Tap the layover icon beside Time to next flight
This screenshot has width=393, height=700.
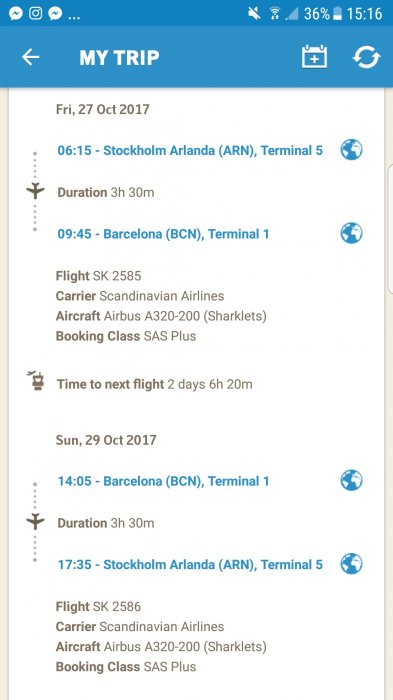(35, 380)
